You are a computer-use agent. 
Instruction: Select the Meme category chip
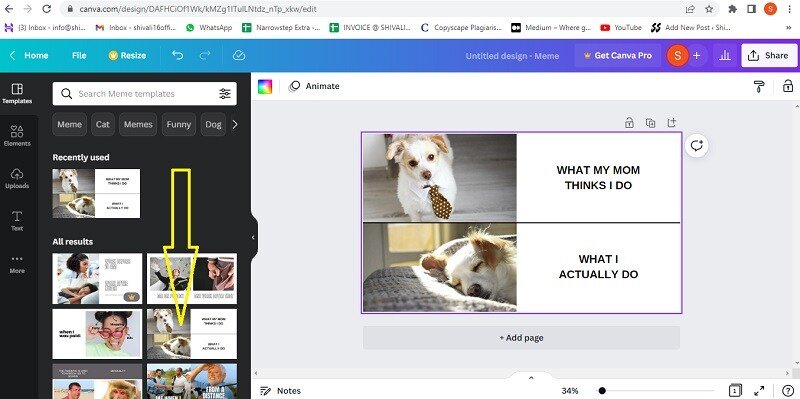pos(69,124)
